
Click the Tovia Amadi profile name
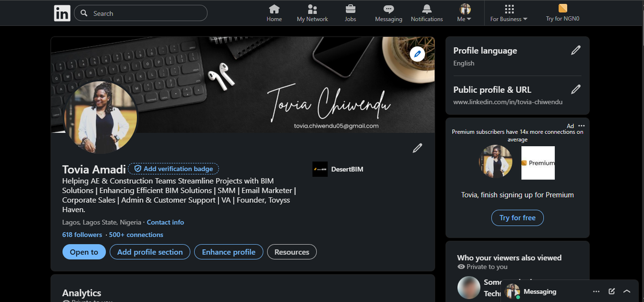(94, 169)
